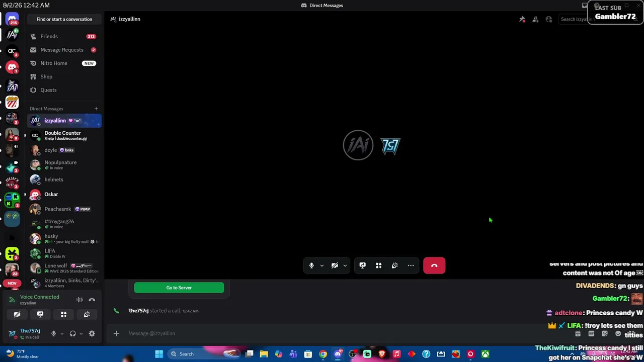Screen dimensions: 644x362
Task: Open the #troygang26 direct message
Action: click(64, 224)
